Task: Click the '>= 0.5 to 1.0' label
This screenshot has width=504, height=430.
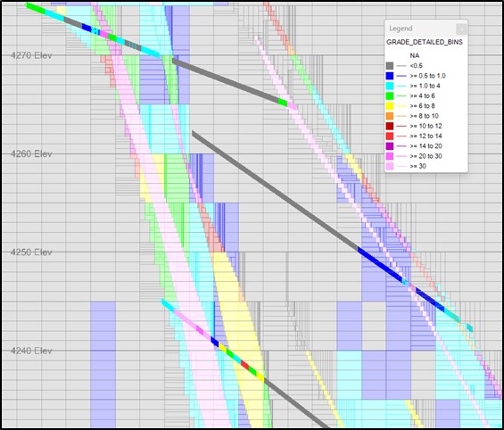Action: point(427,76)
